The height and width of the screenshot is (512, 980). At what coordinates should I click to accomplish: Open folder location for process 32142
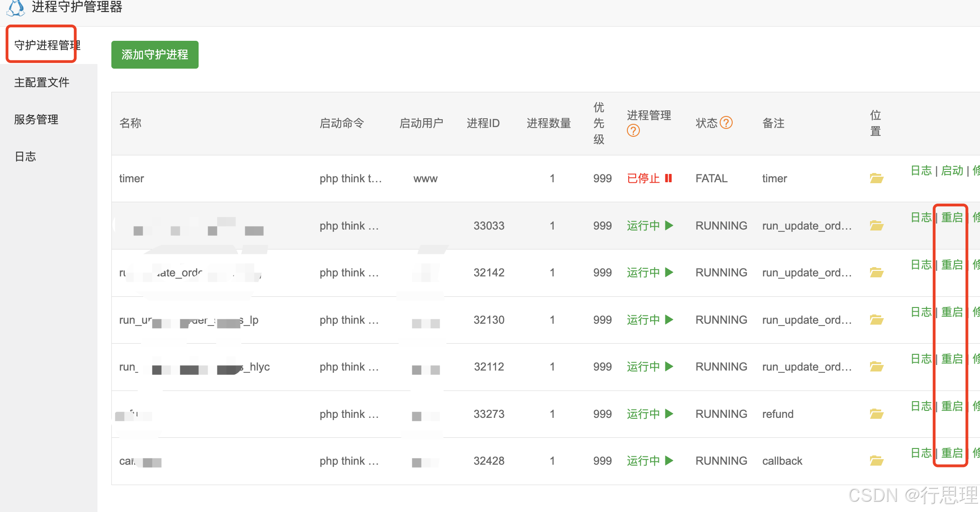[876, 273]
